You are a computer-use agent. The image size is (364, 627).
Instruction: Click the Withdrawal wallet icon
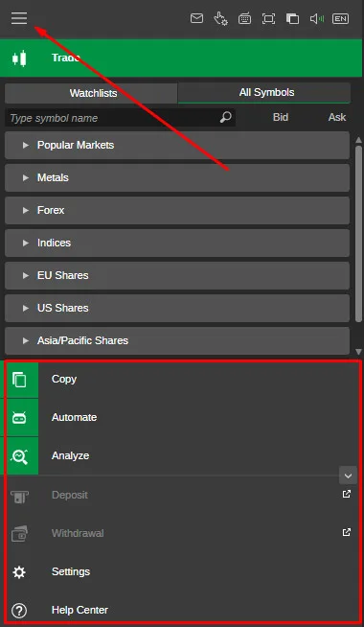pos(19,534)
